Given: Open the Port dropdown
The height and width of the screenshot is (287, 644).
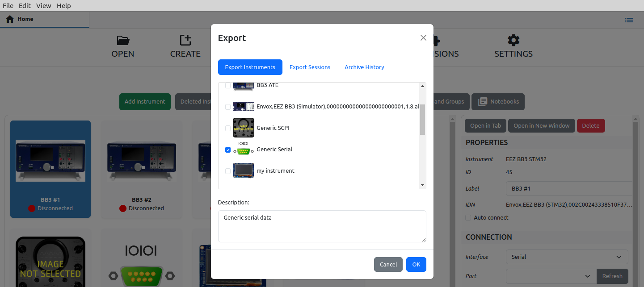Looking at the screenshot, I should (551, 276).
